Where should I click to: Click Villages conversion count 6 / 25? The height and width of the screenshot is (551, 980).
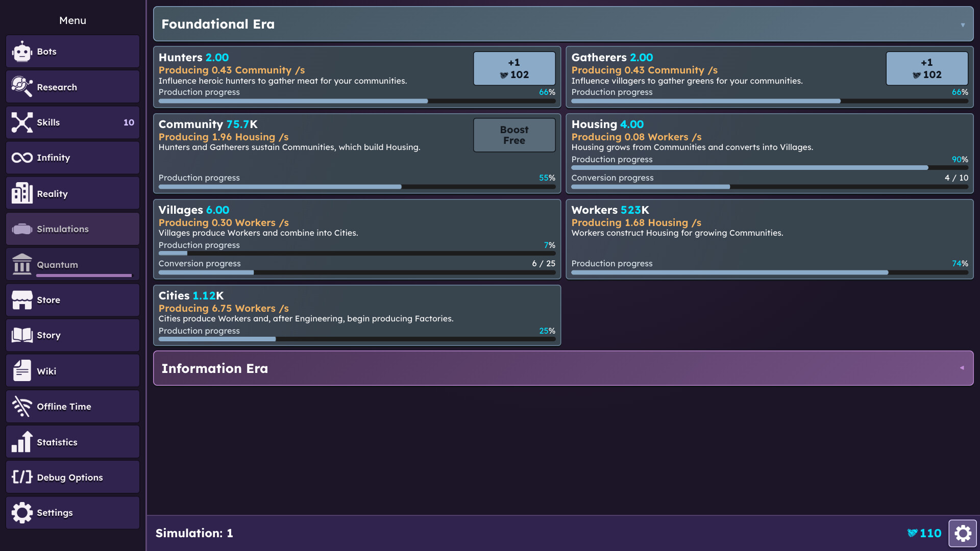(544, 263)
